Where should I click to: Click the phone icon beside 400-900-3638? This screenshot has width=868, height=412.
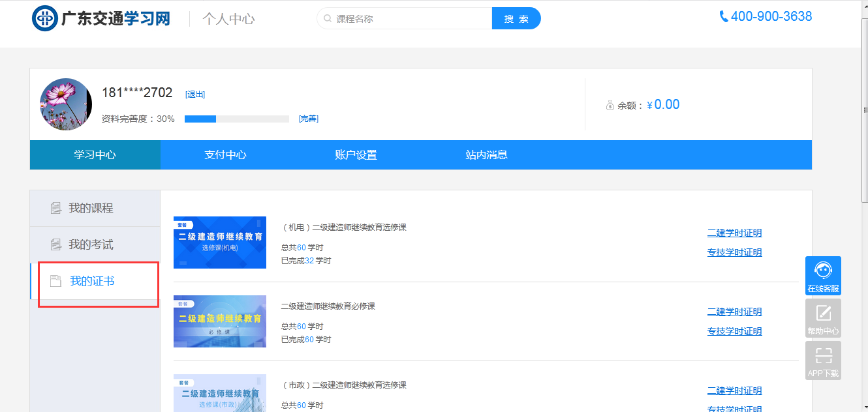point(723,17)
